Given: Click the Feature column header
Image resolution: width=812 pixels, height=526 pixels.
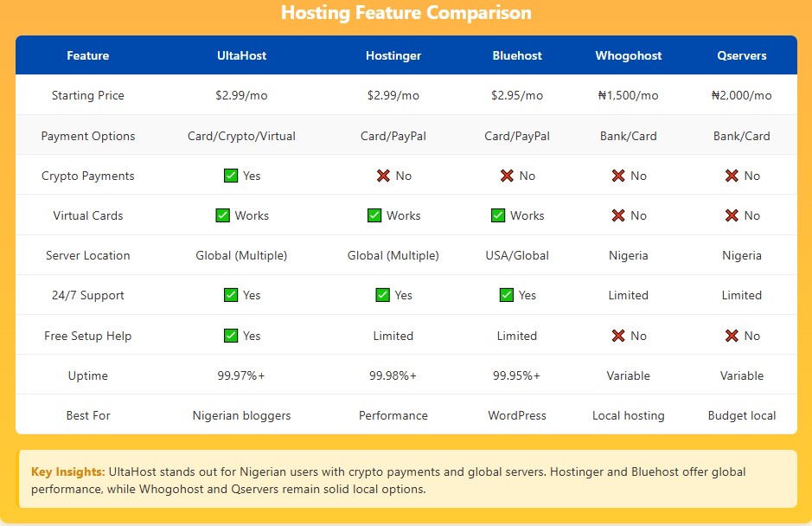Looking at the screenshot, I should click(88, 55).
